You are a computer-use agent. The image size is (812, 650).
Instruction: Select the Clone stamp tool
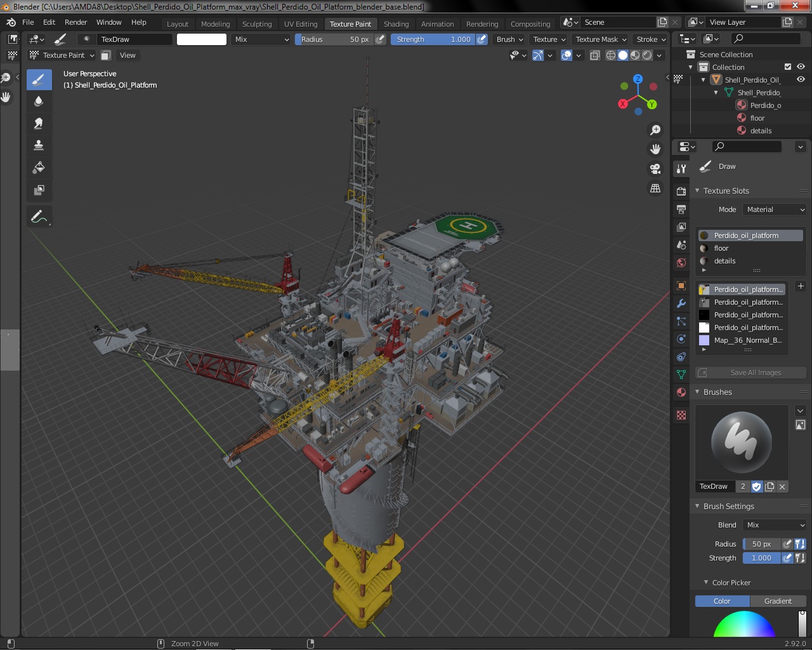(x=39, y=145)
